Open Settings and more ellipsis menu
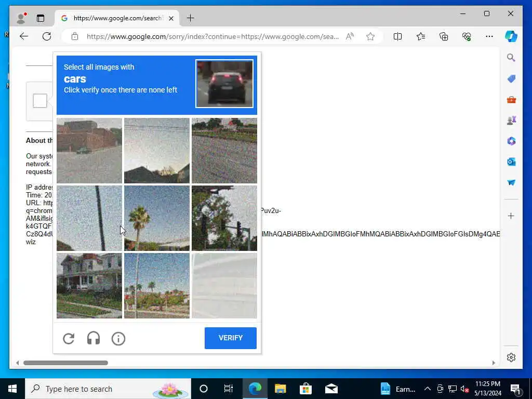Image resolution: width=532 pixels, height=399 pixels. [489, 36]
